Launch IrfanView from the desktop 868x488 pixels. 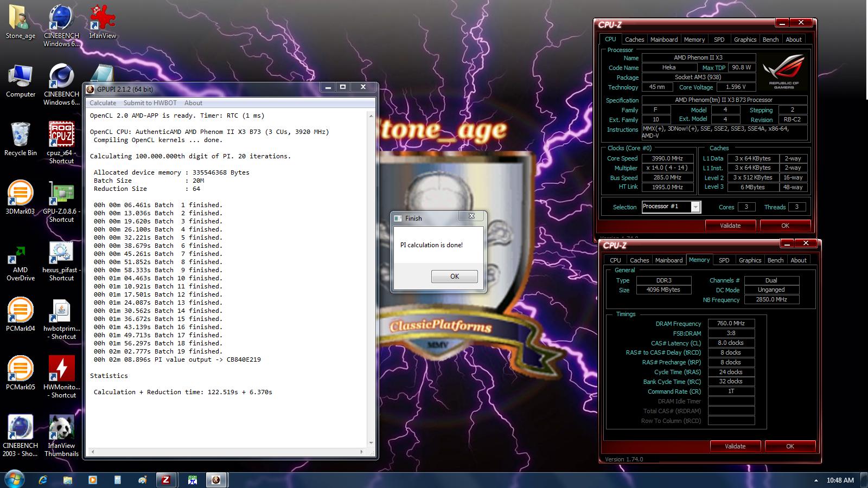(103, 22)
